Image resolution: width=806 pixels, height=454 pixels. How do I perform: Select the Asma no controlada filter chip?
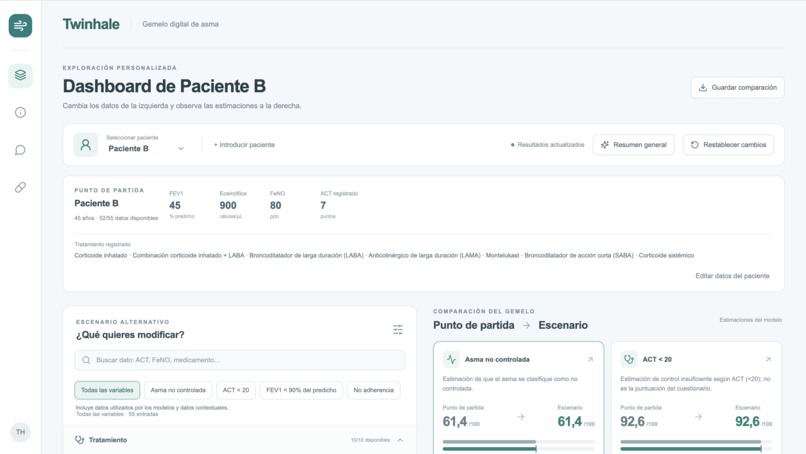[x=178, y=390]
